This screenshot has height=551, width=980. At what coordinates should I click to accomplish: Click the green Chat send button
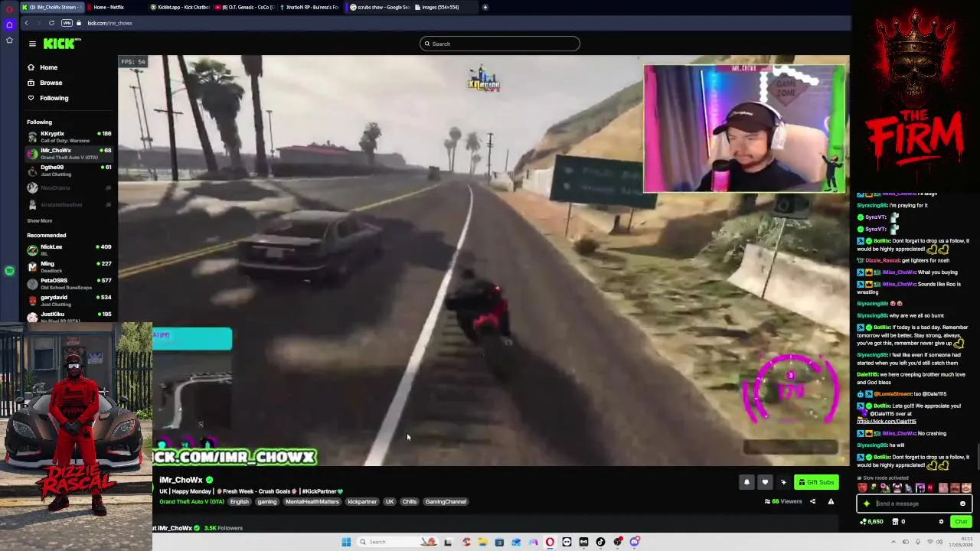(x=961, y=522)
